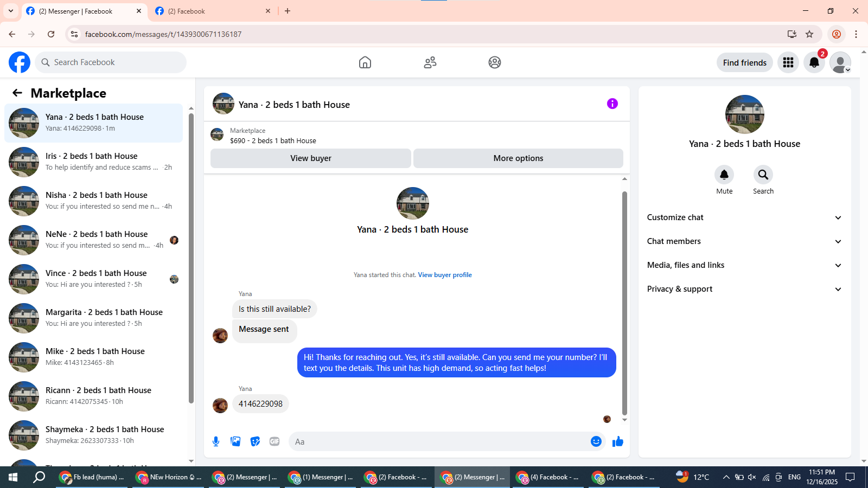Open the NeNe conversation
The image size is (868, 488).
point(94,240)
